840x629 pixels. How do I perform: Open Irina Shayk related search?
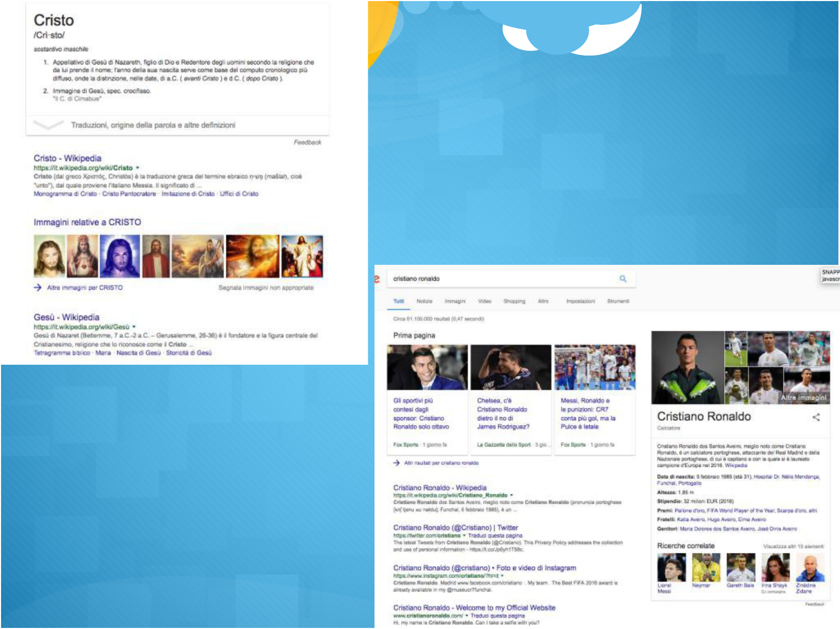775,573
